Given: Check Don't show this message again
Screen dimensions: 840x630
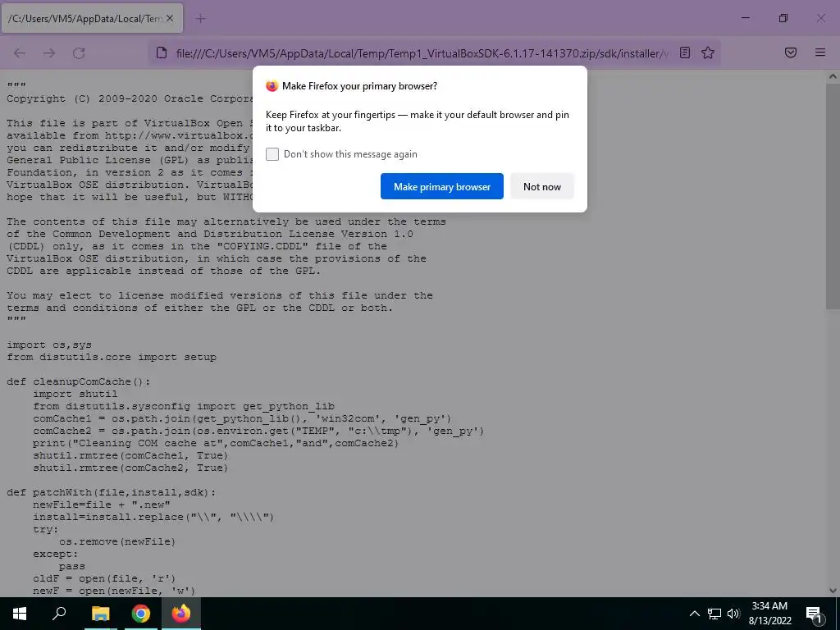Looking at the screenshot, I should pyautogui.click(x=272, y=154).
